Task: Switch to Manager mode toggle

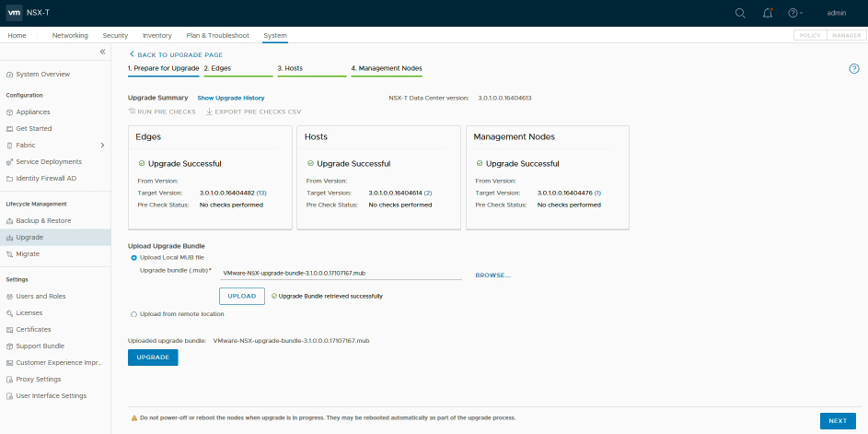Action: [x=845, y=35]
